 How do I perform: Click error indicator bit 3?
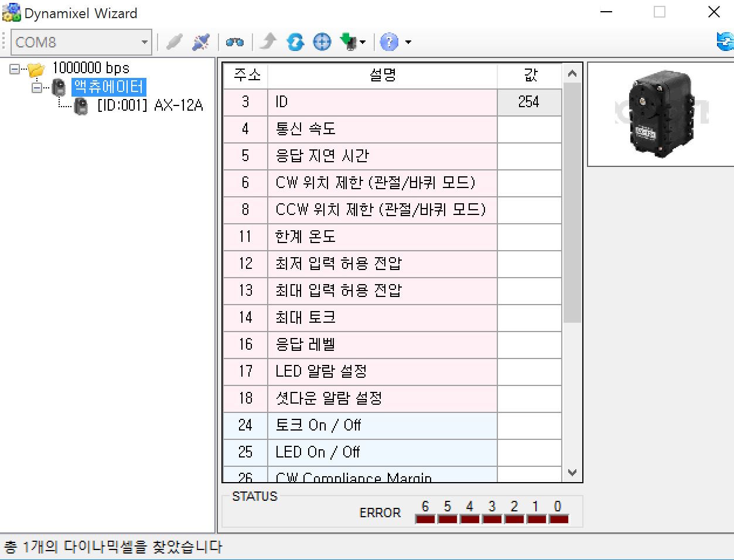[x=492, y=518]
